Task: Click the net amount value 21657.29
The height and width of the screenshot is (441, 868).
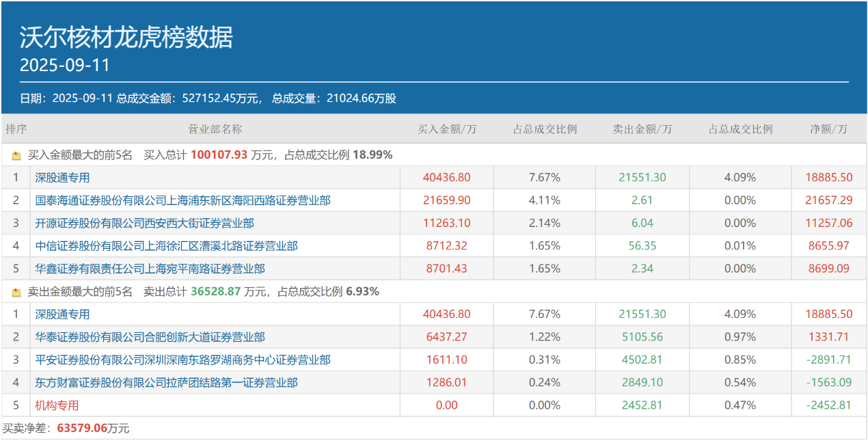Action: 829,200
